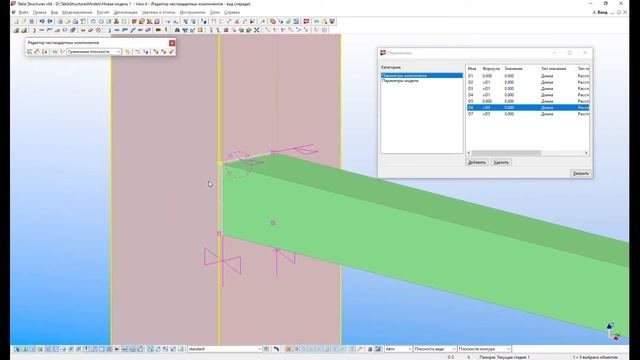This screenshot has height=360, width=640.
Task: Click the Вход sign-in link
Action: [x=600, y=12]
